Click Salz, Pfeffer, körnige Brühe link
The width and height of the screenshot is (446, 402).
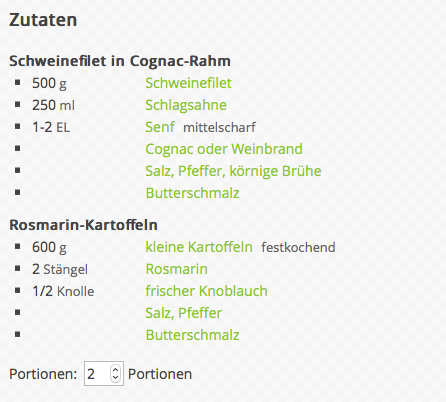(x=233, y=171)
